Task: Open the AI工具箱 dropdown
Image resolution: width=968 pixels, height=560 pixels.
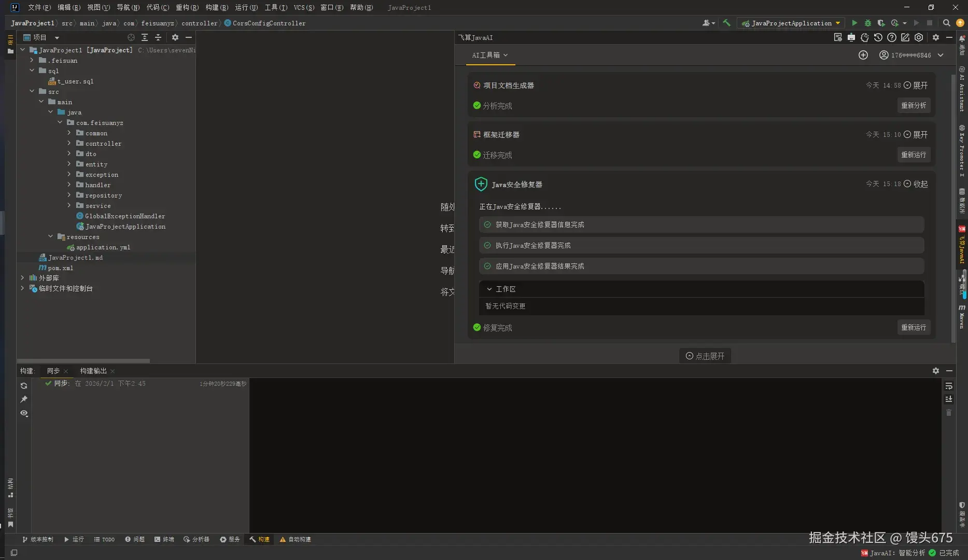Action: 490,55
